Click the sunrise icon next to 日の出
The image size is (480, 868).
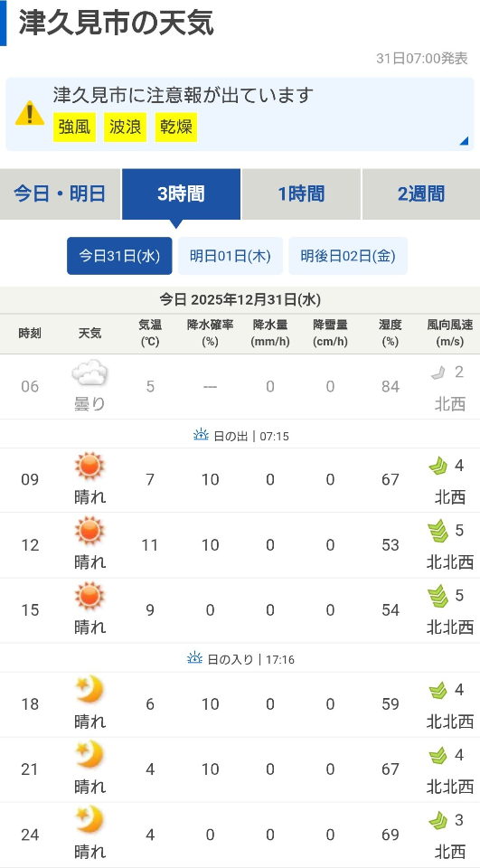pyautogui.click(x=201, y=435)
